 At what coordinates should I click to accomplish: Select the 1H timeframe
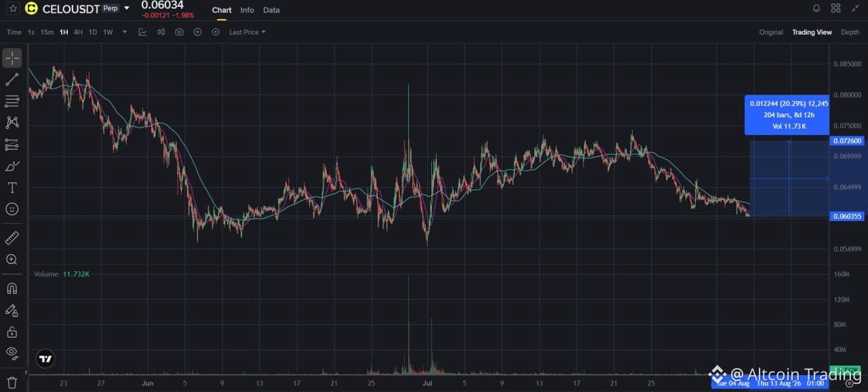pos(64,32)
